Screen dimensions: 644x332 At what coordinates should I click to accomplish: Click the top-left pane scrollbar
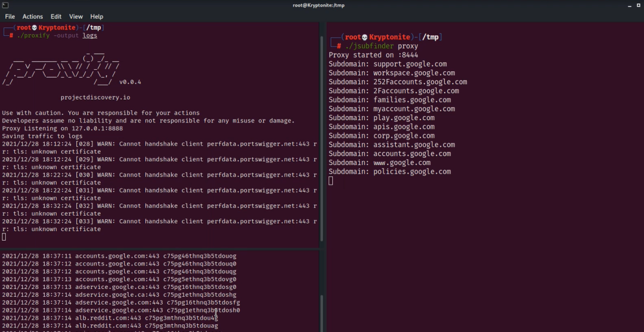pyautogui.click(x=321, y=138)
